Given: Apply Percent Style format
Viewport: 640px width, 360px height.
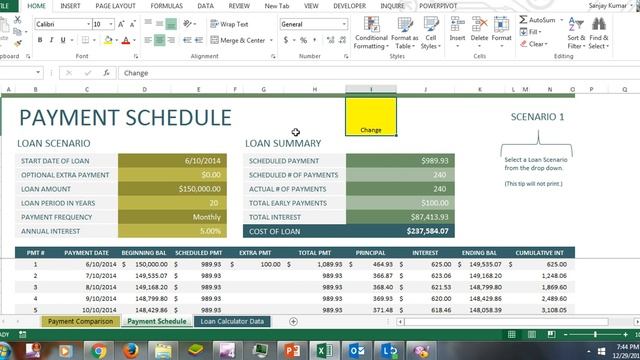Looking at the screenshot, I should 303,40.
